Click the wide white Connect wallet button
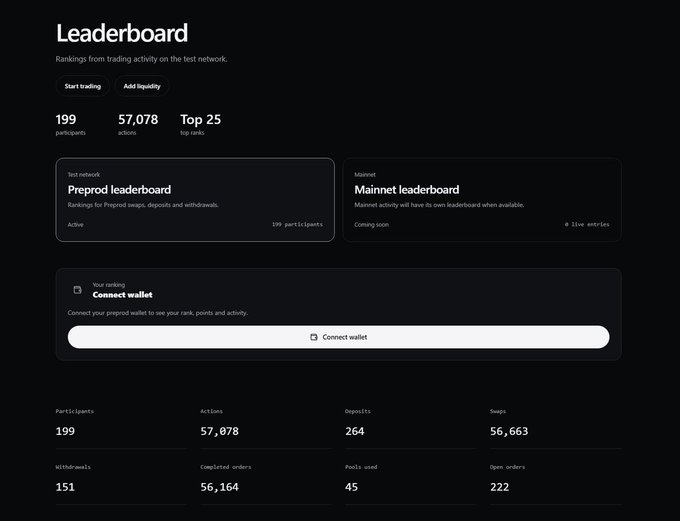This screenshot has width=680, height=521. (338, 337)
